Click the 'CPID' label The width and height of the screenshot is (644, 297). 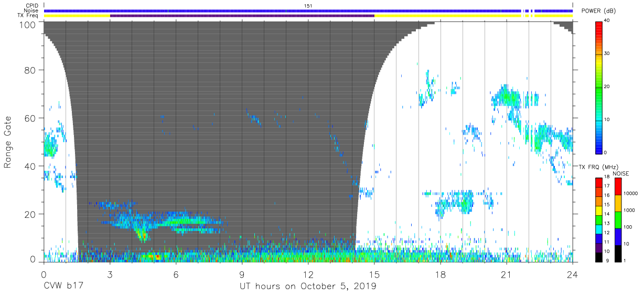click(x=32, y=5)
